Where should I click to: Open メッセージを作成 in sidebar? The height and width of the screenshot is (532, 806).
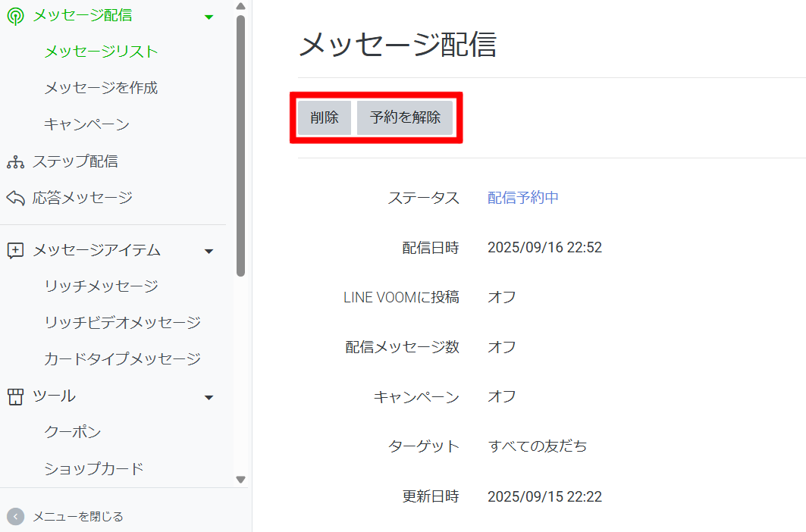(x=101, y=88)
